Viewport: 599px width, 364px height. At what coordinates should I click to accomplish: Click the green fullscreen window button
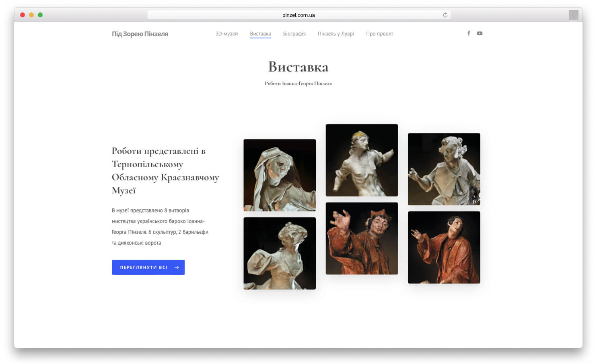pos(40,15)
